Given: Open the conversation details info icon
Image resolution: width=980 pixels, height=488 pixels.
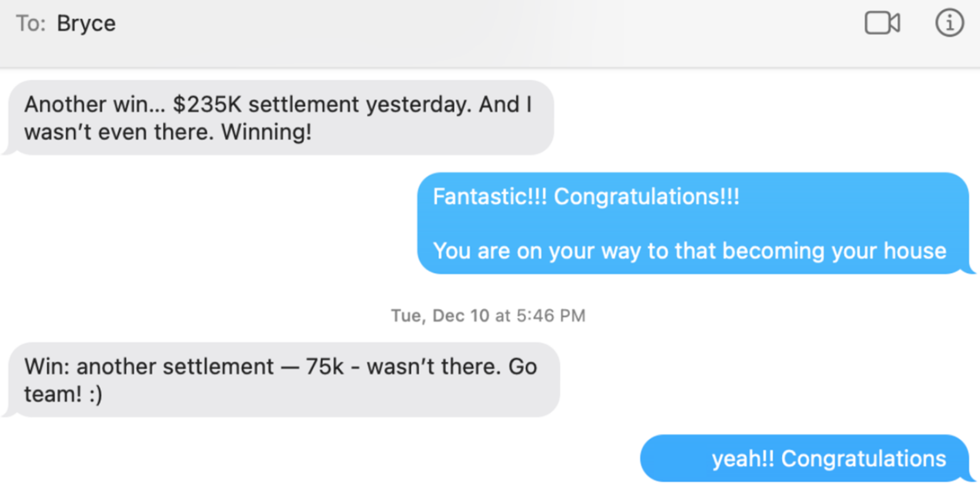Looking at the screenshot, I should (x=949, y=23).
